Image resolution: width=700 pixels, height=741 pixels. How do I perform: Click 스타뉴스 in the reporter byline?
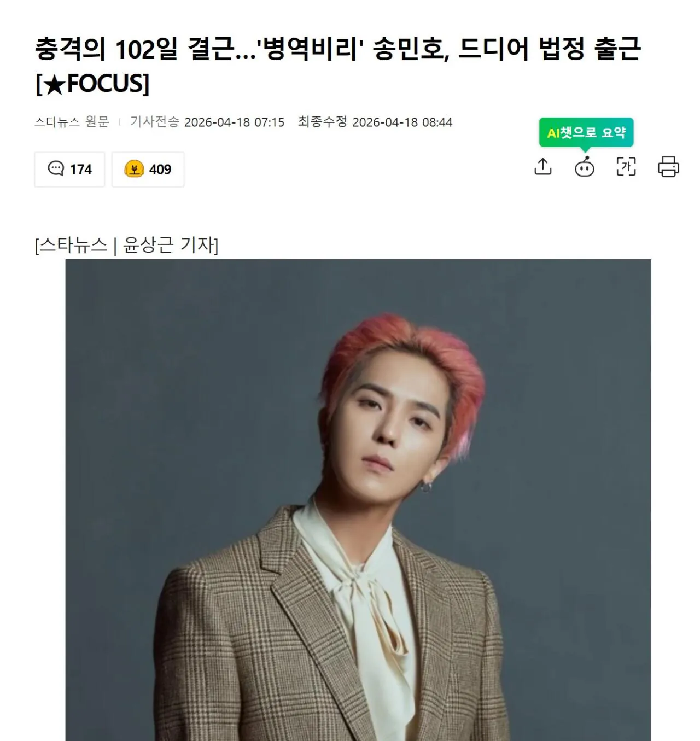73,245
